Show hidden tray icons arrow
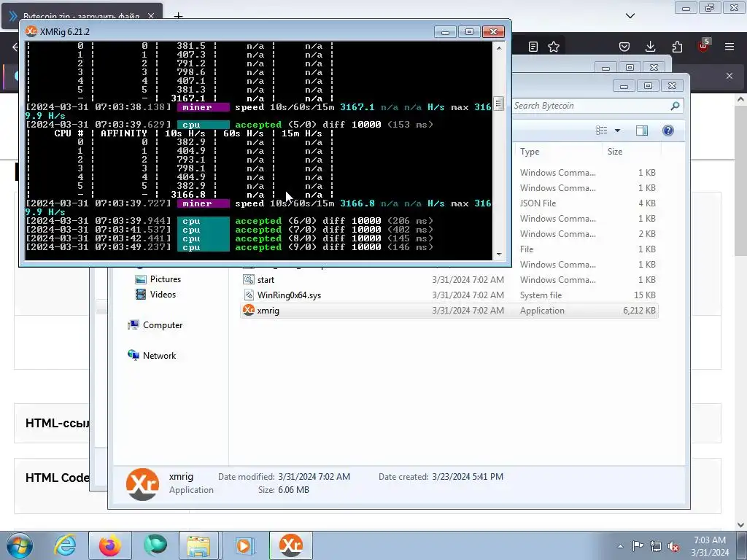747x560 pixels. click(620, 546)
